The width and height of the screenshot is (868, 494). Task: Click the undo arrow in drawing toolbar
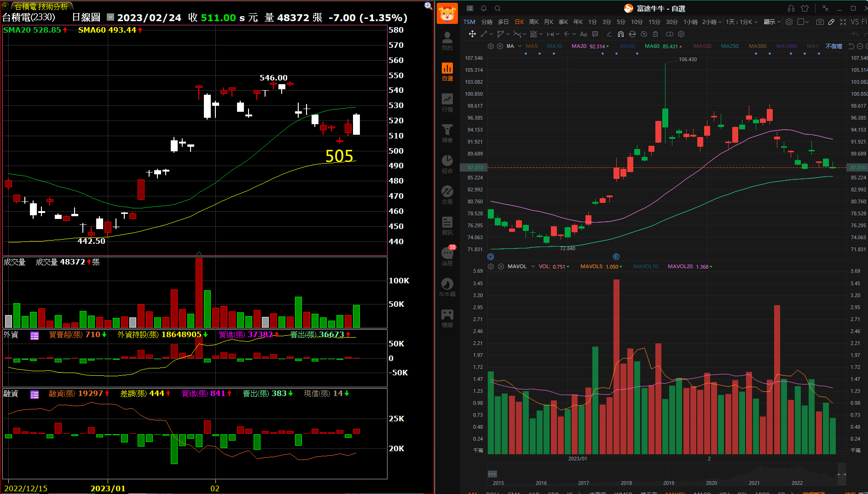point(856,34)
